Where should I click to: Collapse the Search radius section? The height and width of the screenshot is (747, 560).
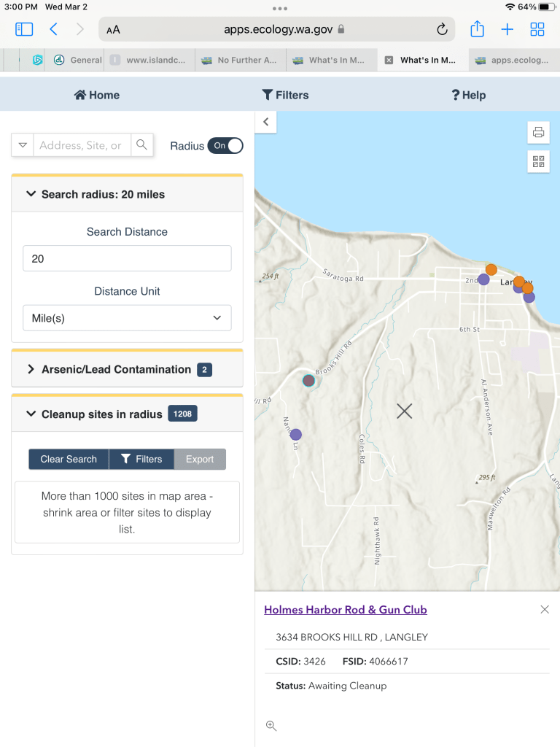pos(103,195)
